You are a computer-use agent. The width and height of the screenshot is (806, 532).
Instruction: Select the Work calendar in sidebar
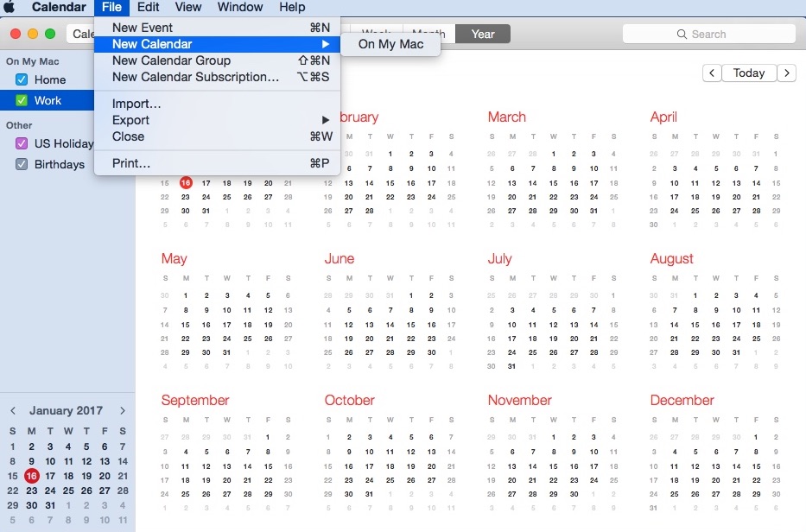coord(48,100)
